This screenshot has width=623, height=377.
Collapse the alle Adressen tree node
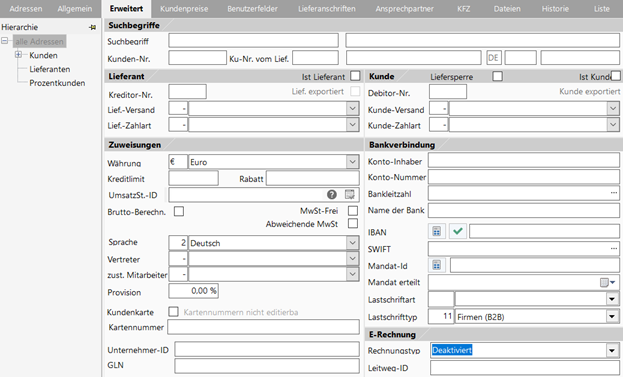(5, 41)
